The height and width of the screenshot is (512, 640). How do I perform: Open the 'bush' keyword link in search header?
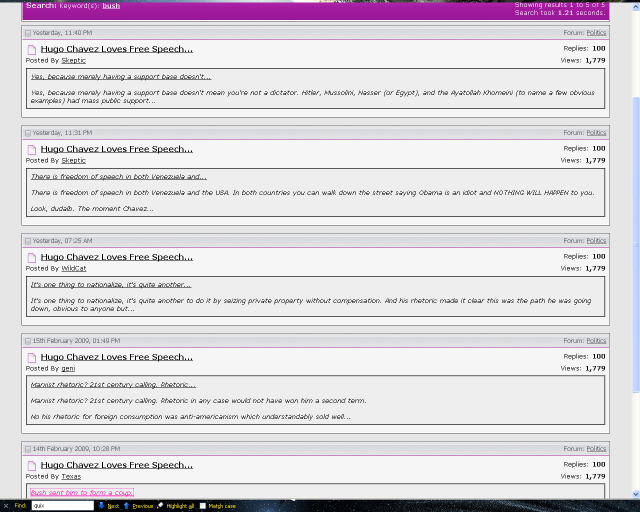click(111, 6)
